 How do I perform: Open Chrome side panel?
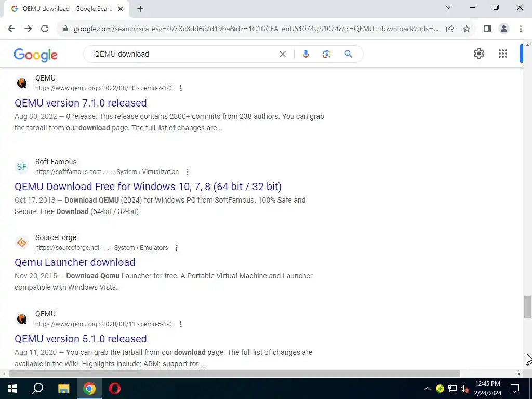(x=487, y=29)
